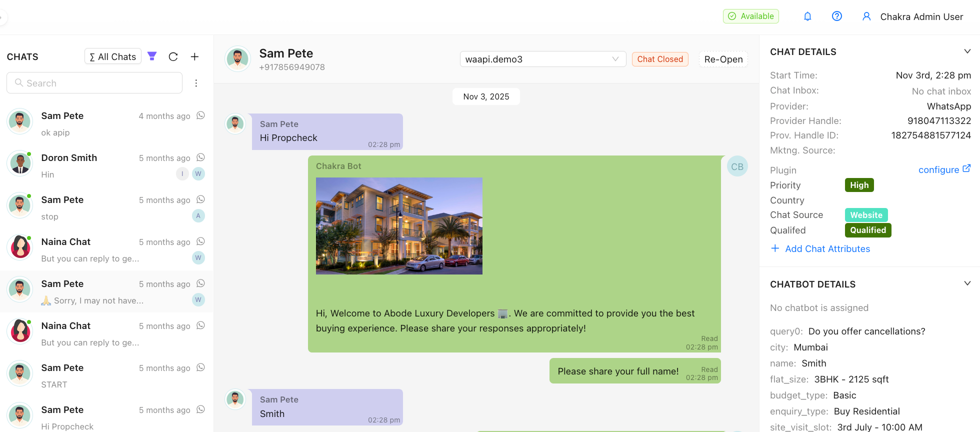Click 'Please share your full name!' message
The width and height of the screenshot is (980, 432).
coord(635,371)
